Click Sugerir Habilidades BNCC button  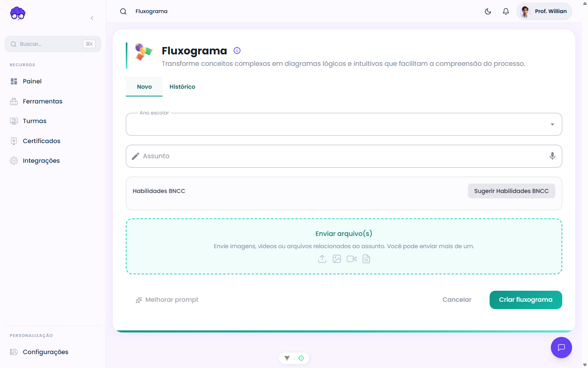point(511,191)
